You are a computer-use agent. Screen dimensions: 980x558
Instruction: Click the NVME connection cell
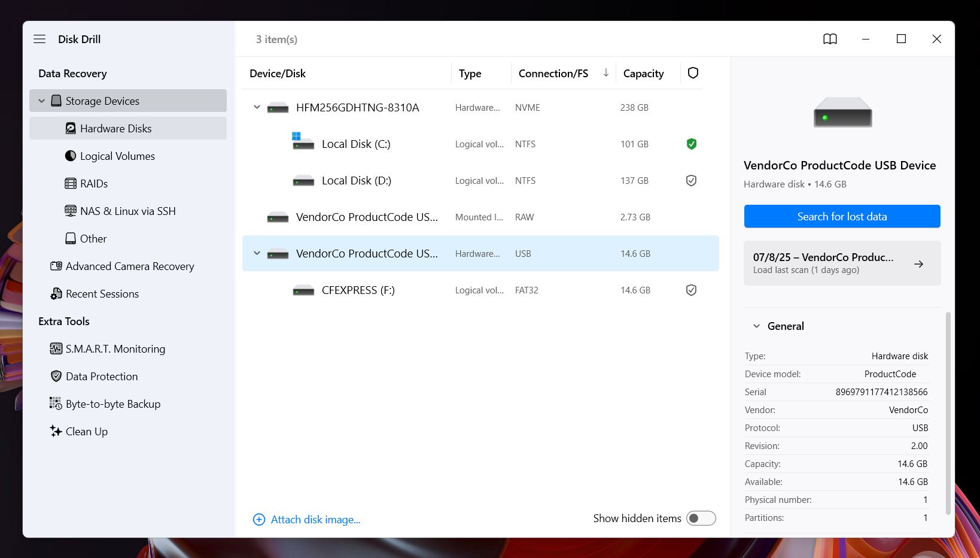[527, 107]
